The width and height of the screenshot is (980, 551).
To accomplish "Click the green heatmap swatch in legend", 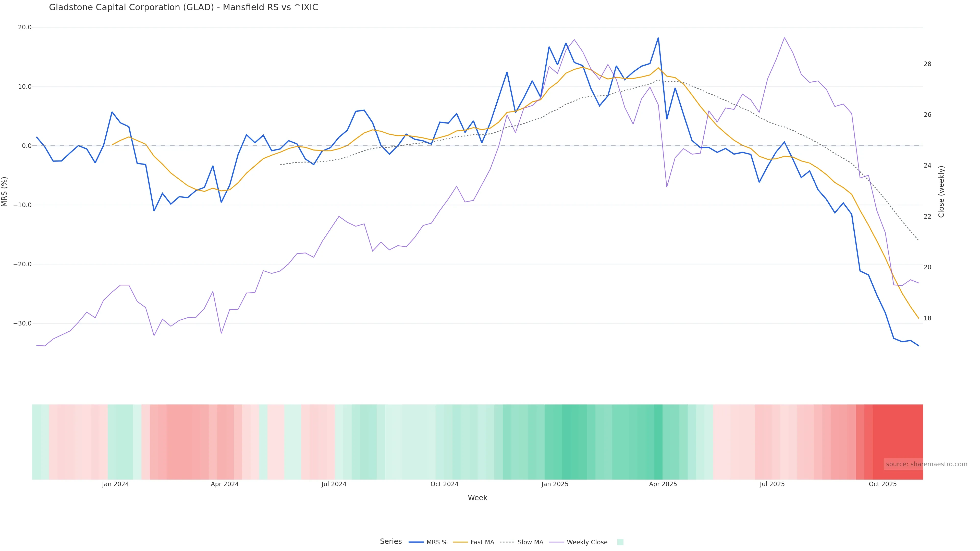I will (620, 542).
